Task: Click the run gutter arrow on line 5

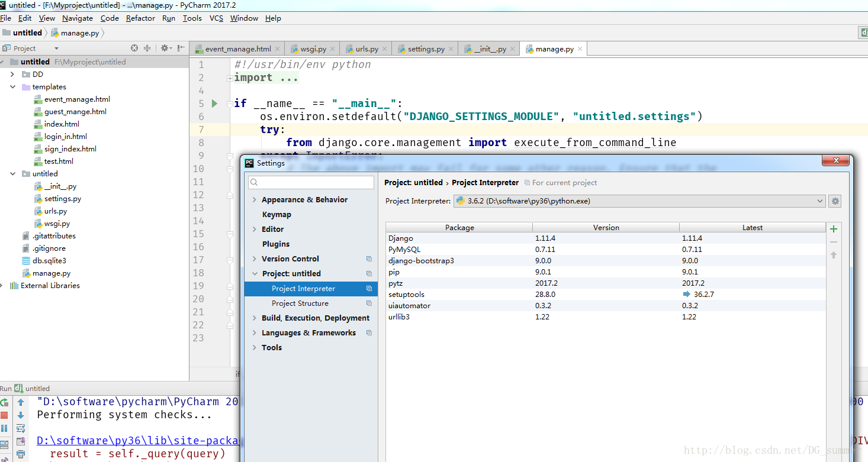Action: [x=215, y=104]
